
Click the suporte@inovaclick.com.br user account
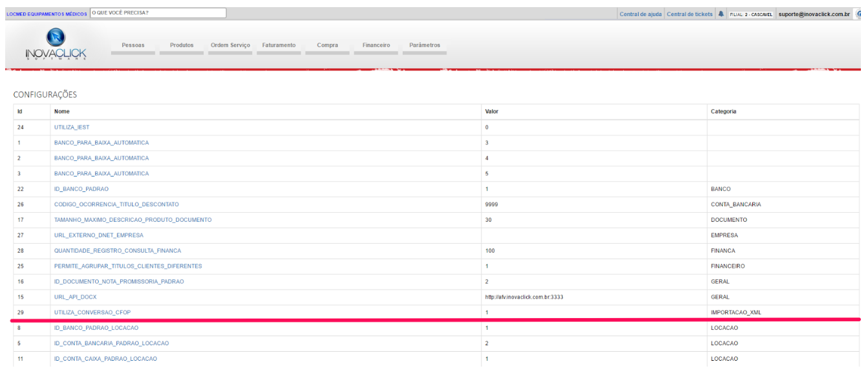[814, 14]
